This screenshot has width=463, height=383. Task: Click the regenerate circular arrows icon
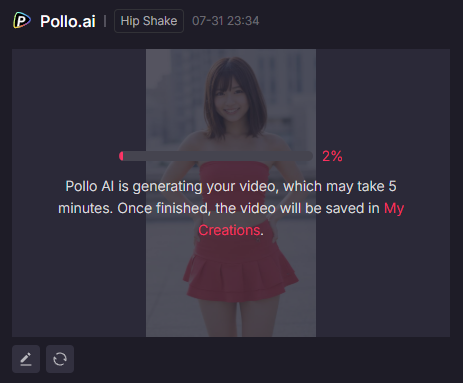(60, 359)
